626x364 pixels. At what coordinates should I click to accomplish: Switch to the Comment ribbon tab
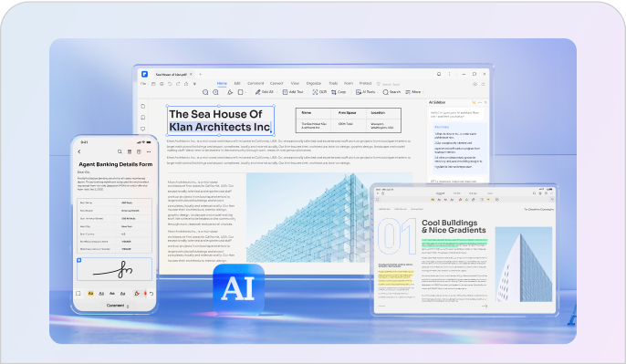pos(256,83)
